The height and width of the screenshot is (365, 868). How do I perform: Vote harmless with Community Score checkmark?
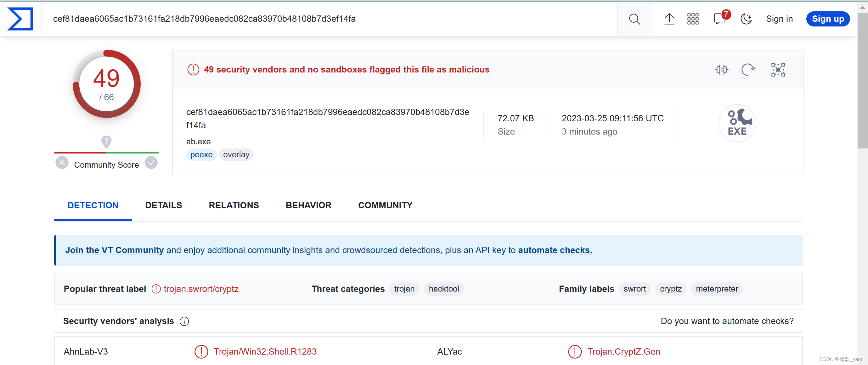point(151,163)
